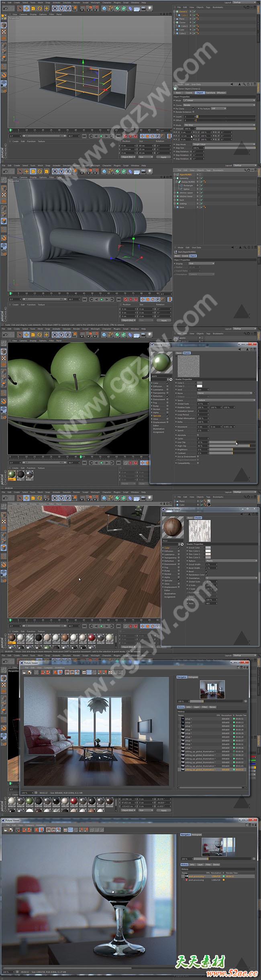Toggle X axis lock in cabinet scene toolbar
This screenshot has height=980, width=261.
[56, 8]
